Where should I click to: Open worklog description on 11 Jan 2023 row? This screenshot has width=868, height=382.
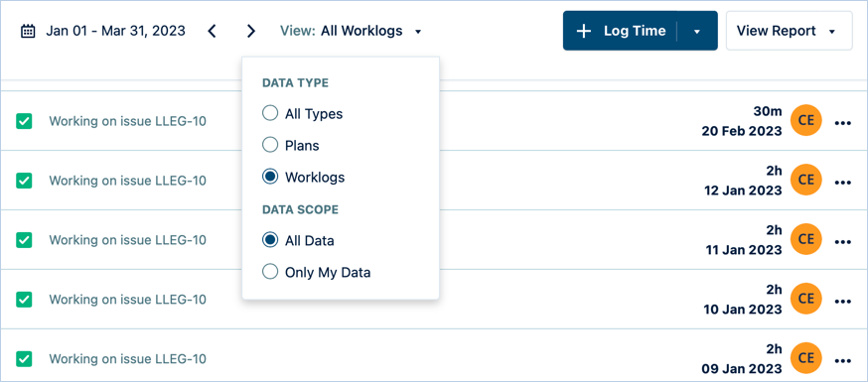pos(128,240)
